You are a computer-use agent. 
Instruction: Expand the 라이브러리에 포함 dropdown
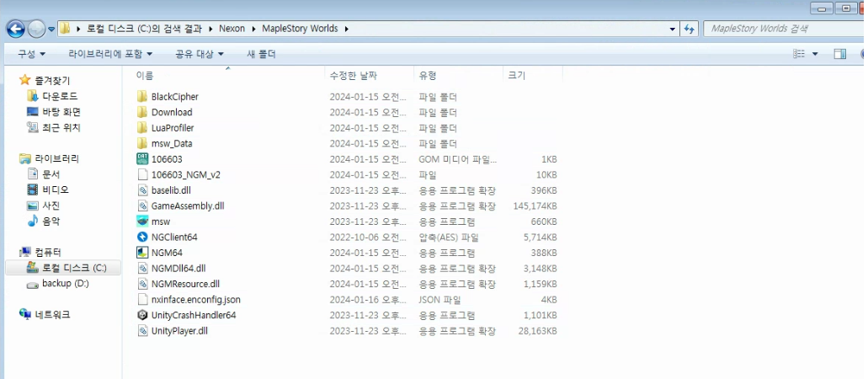(110, 54)
